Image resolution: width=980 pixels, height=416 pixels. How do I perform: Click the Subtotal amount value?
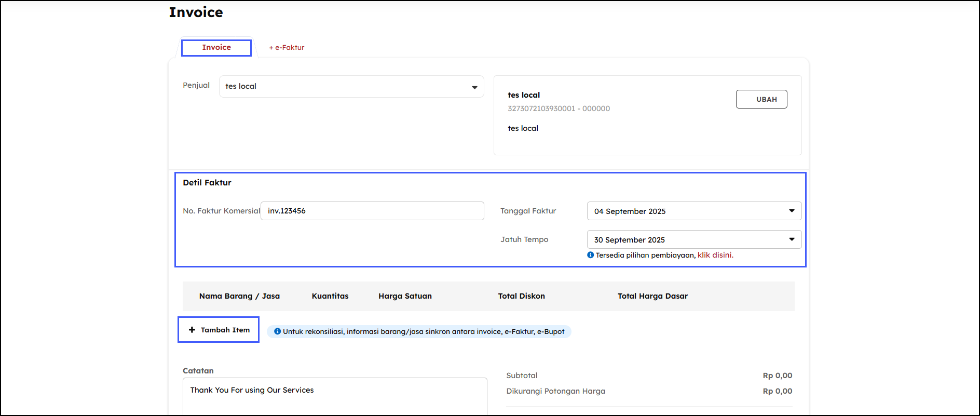click(x=777, y=375)
